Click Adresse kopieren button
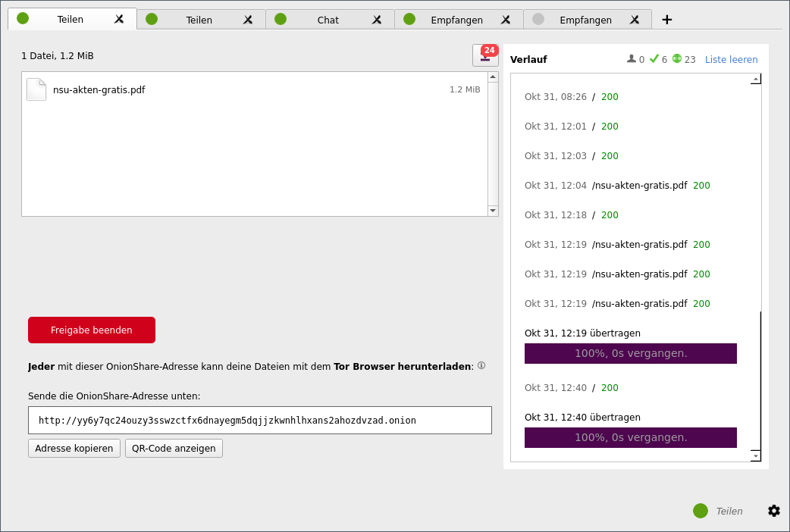The width and height of the screenshot is (790, 532). (74, 448)
